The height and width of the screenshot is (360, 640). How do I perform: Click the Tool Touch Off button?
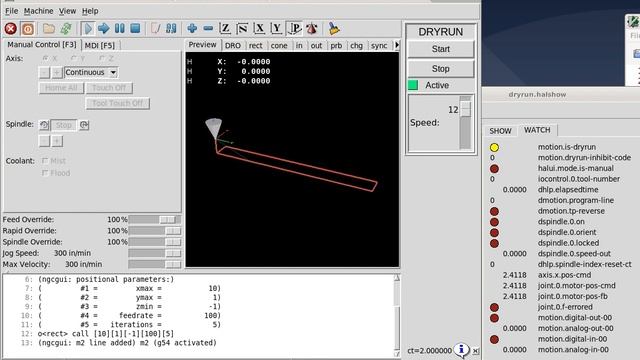(x=118, y=104)
